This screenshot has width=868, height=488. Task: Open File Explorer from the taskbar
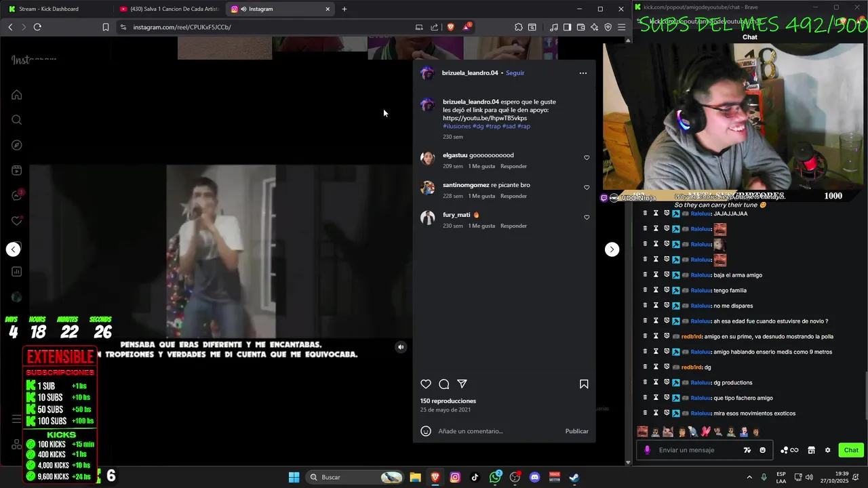(x=415, y=477)
